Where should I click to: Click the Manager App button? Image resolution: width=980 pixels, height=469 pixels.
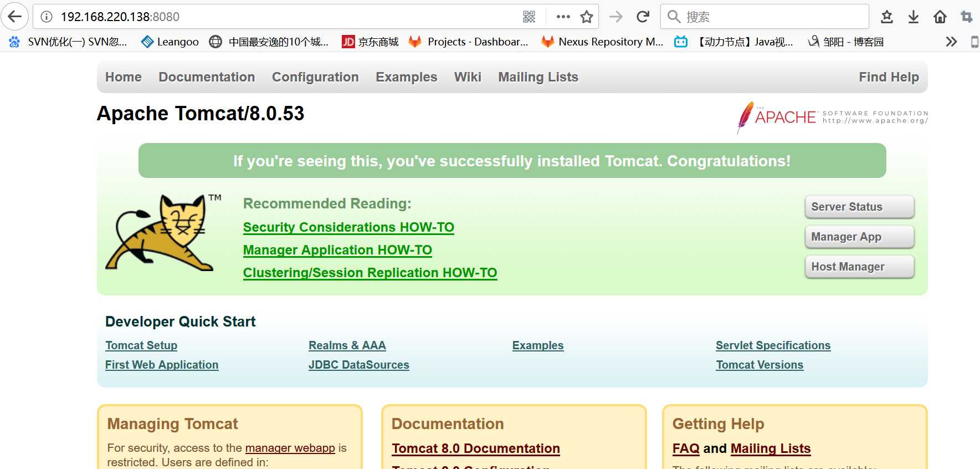pyautogui.click(x=859, y=237)
